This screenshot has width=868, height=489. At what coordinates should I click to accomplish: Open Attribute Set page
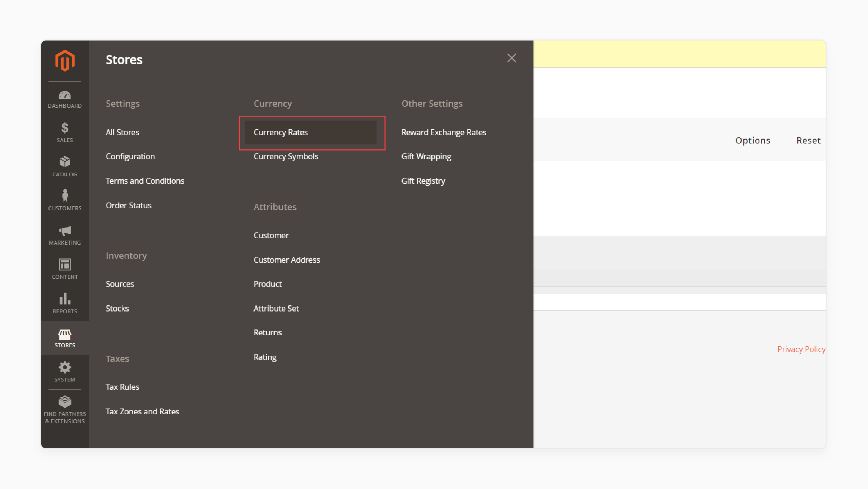(x=276, y=309)
